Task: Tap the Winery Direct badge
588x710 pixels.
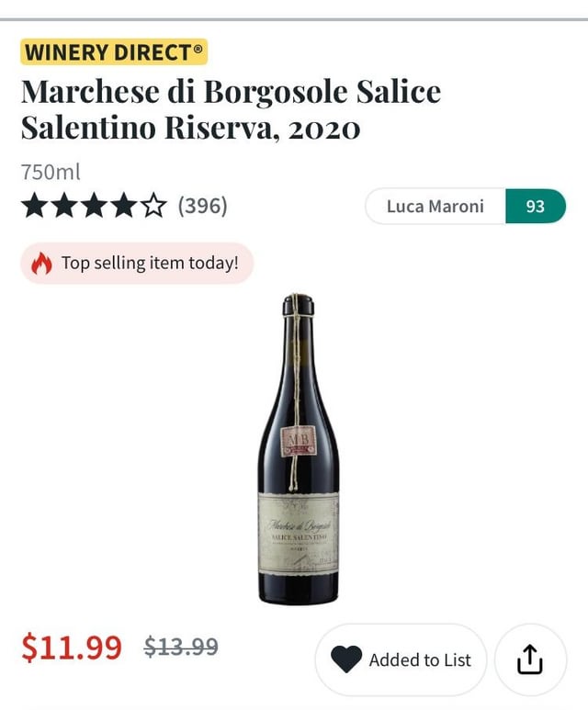Action: 114,51
